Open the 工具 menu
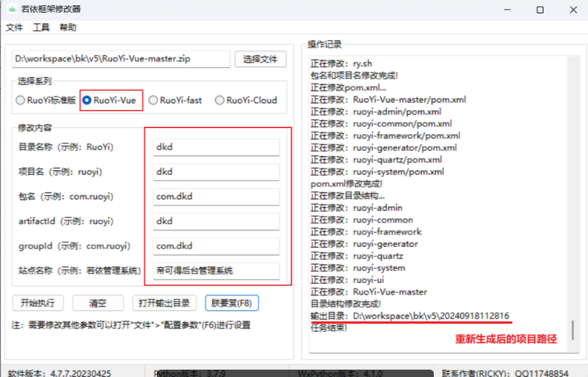Screen dimensions: 588x377 (x=41, y=28)
